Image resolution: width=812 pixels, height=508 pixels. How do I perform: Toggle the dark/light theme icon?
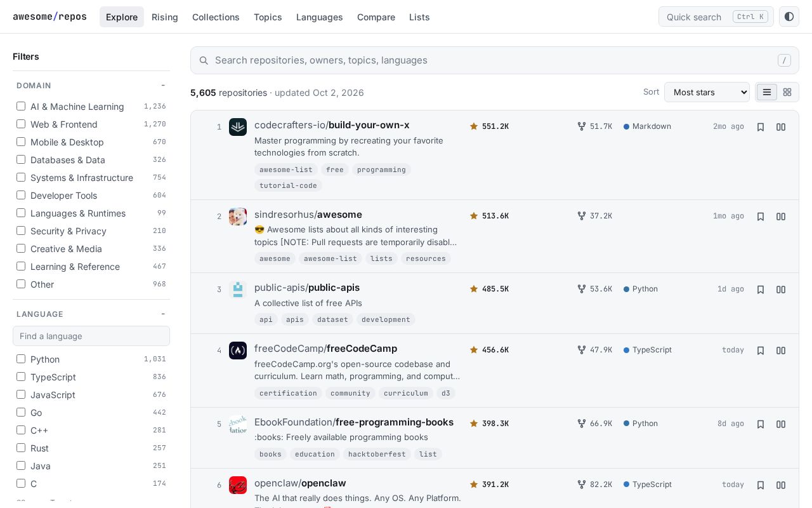pos(789,17)
